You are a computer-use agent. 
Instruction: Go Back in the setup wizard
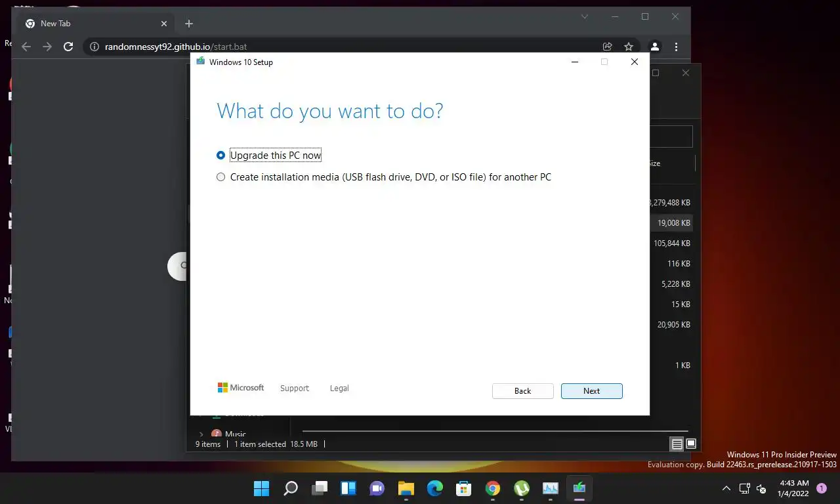tap(522, 391)
